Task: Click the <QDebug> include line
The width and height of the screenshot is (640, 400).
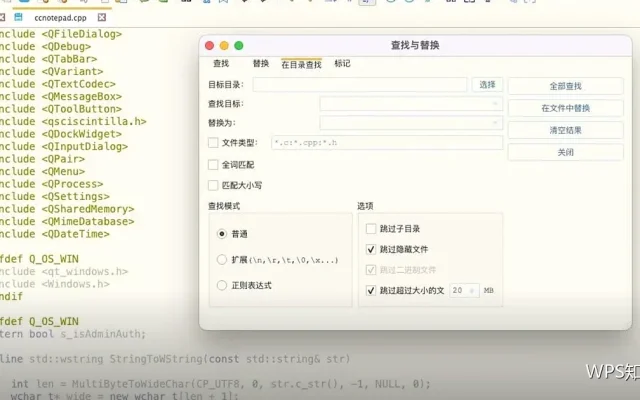Action: [x=45, y=47]
